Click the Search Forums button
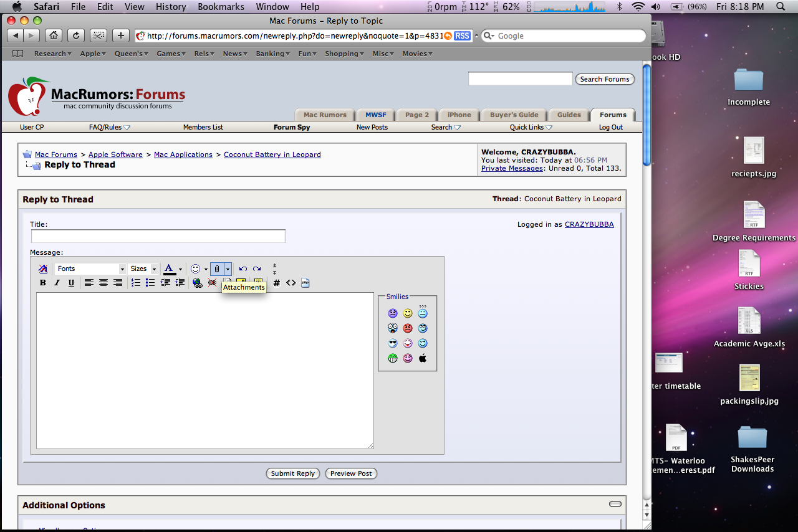Screen dimensions: 798x532 coord(605,79)
